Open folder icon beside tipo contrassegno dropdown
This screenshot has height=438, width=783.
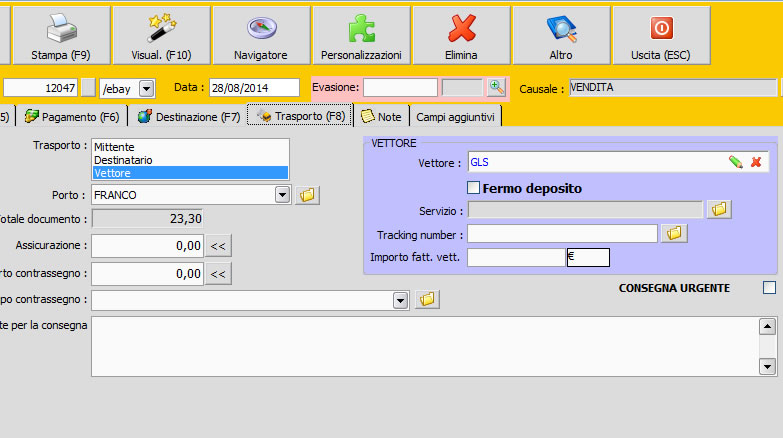427,300
